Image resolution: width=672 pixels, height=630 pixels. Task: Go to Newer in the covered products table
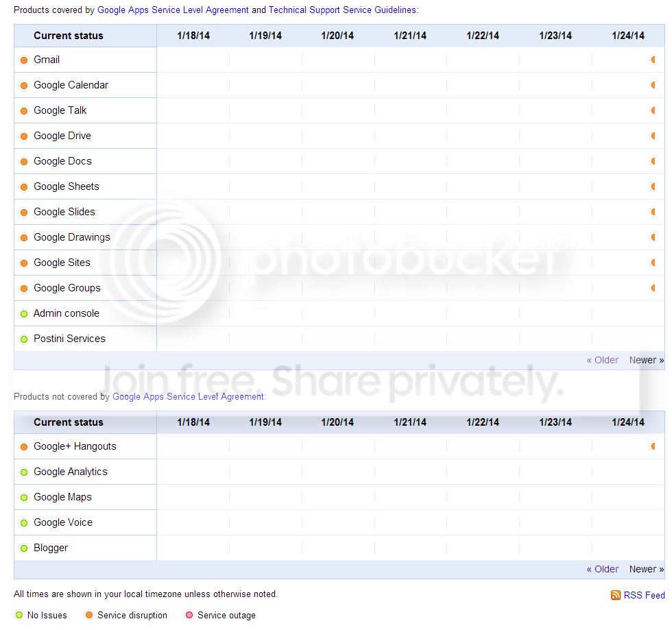click(x=646, y=360)
